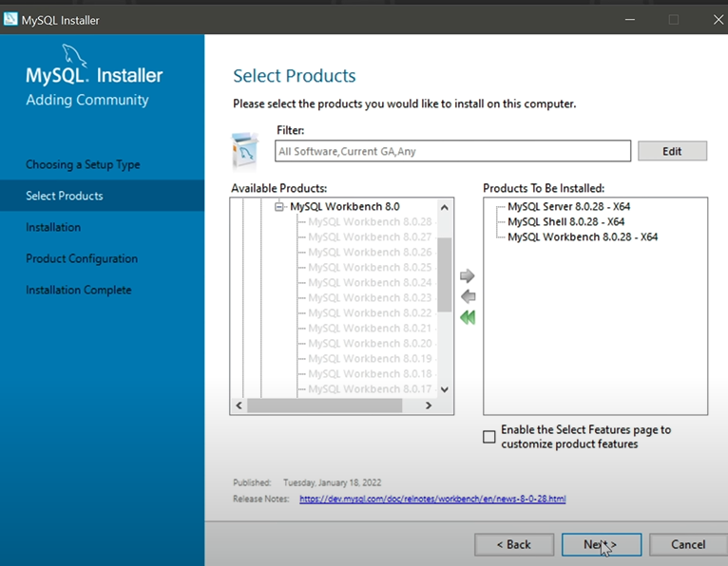Click the Cancel button

tap(688, 544)
